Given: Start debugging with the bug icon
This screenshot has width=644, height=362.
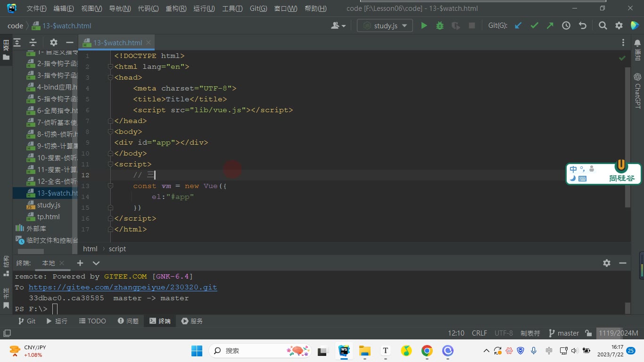Looking at the screenshot, I should click(440, 25).
